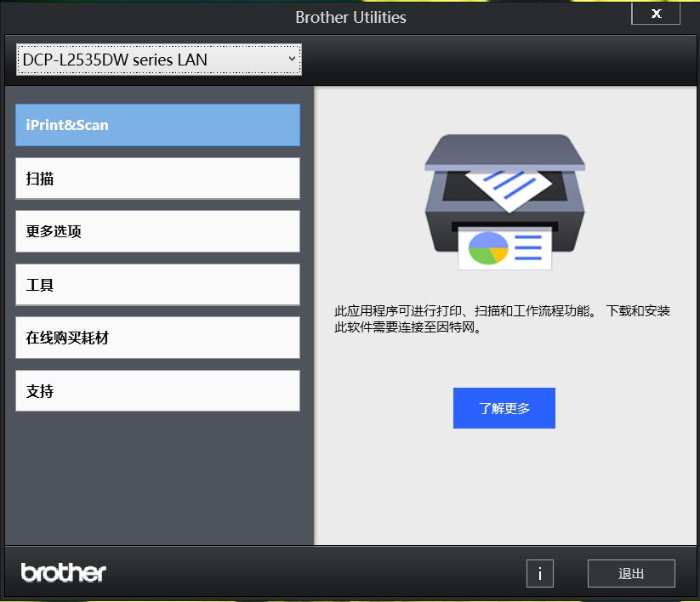The width and height of the screenshot is (700, 602).
Task: Click the info (i) icon
Action: [539, 574]
